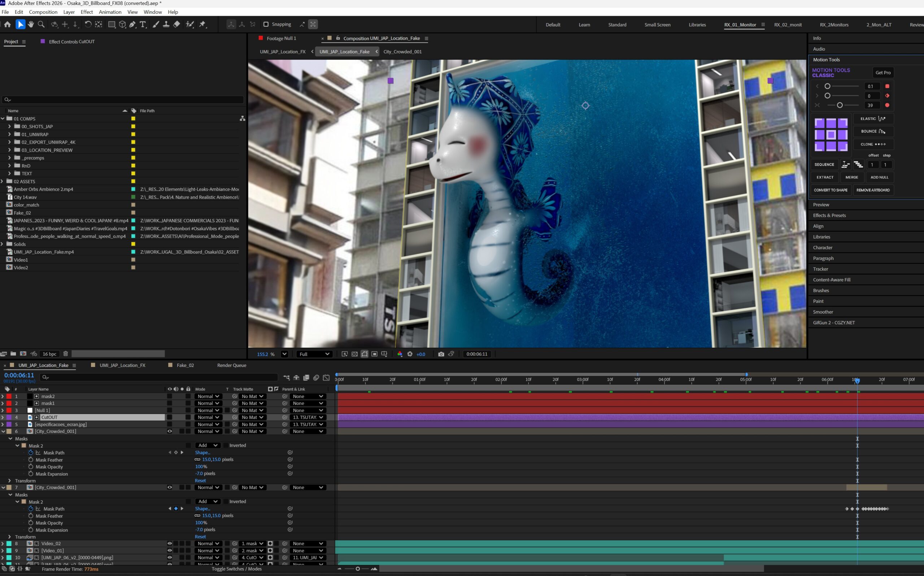The image size is (924, 576).
Task: Click the Home icon in toolbar
Action: (7, 25)
